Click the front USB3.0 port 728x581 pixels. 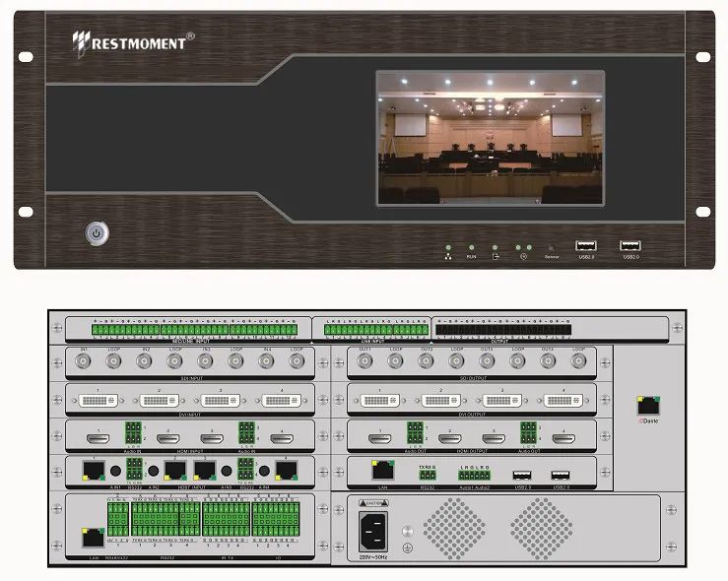585,244
